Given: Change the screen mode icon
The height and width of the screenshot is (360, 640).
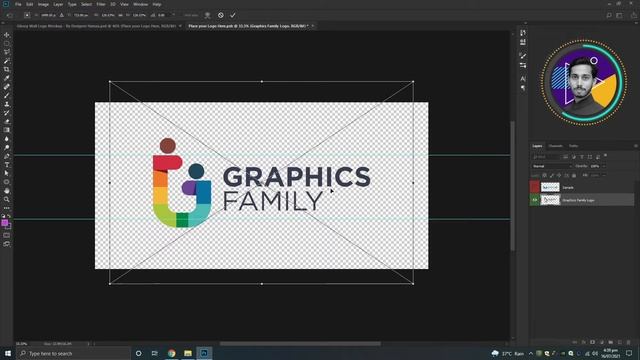Looking at the screenshot, I should (7, 244).
